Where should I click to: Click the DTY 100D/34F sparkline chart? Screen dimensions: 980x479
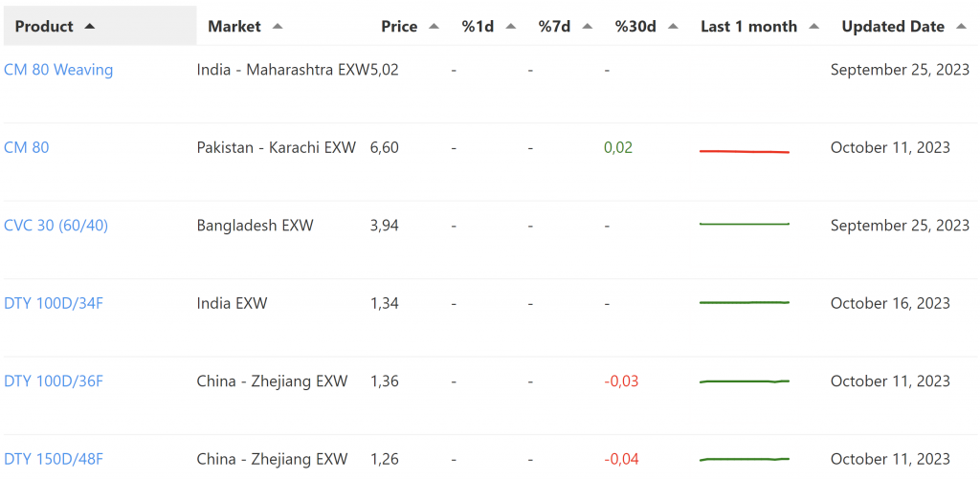[x=745, y=302]
